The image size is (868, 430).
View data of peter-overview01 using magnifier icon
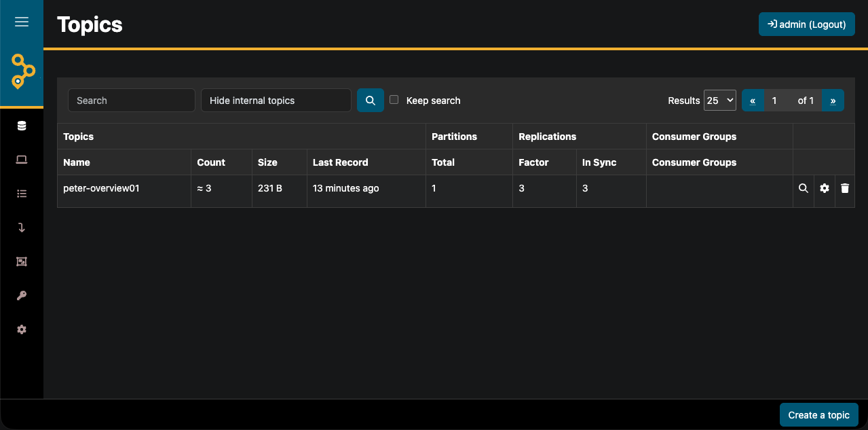(803, 188)
